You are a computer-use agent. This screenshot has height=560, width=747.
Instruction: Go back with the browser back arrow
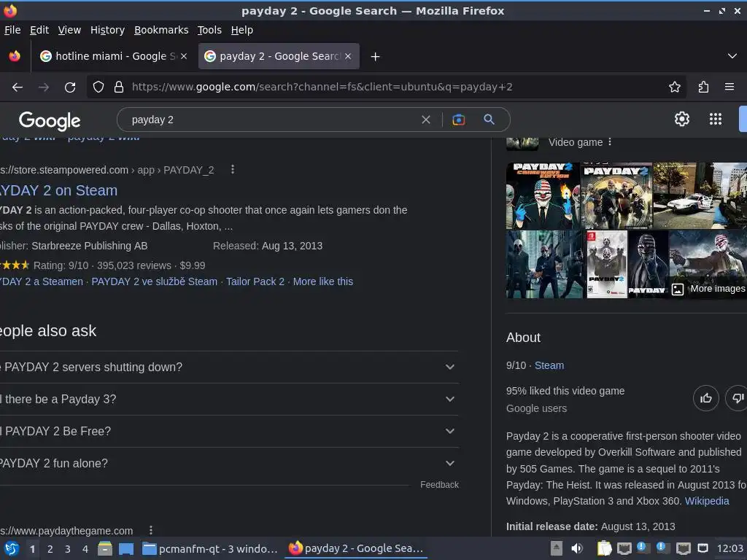pos(18,87)
